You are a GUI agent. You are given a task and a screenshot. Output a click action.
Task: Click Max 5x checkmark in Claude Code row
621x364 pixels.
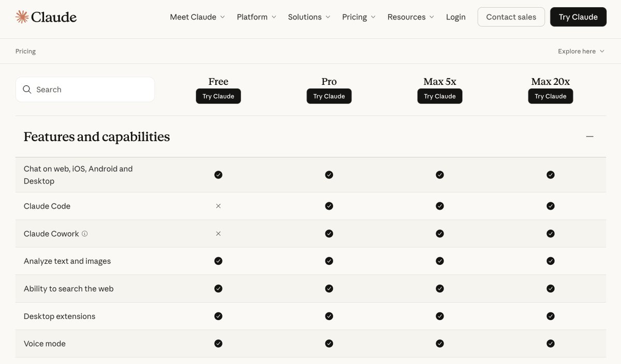point(440,206)
